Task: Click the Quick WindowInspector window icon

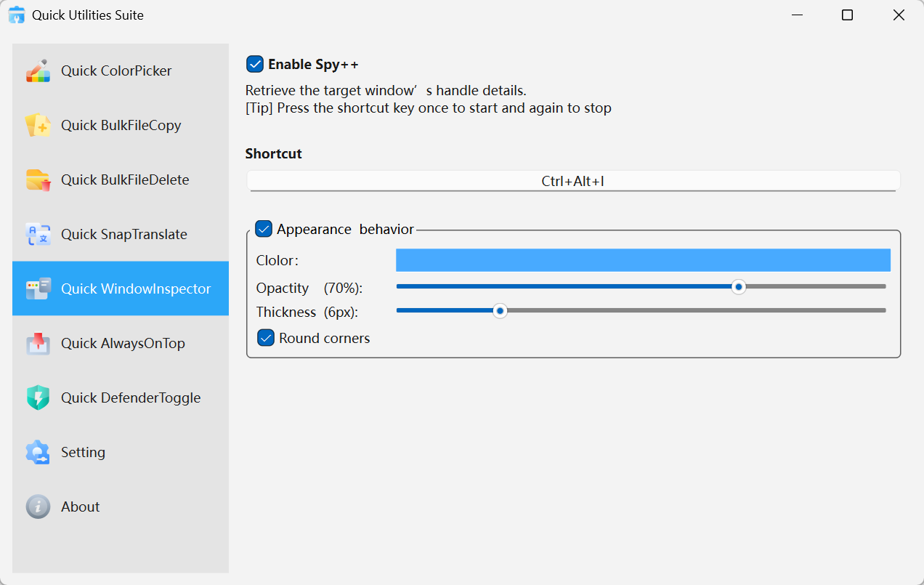Action: tap(38, 289)
